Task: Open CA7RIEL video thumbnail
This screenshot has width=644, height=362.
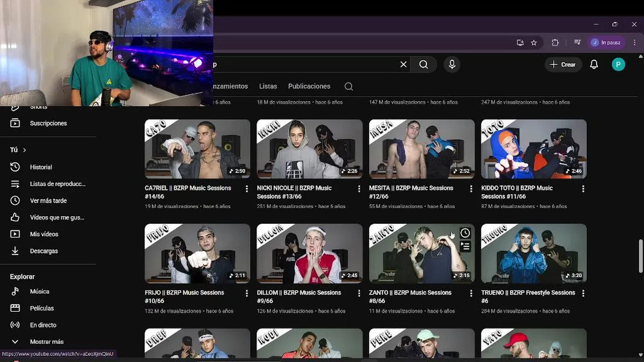Action: tap(197, 149)
